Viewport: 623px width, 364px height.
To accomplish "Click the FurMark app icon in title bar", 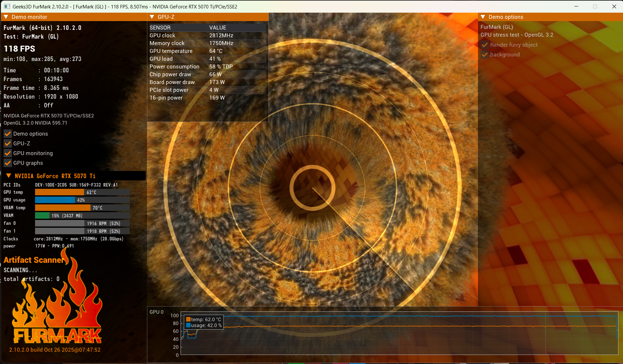I will pyautogui.click(x=7, y=6).
